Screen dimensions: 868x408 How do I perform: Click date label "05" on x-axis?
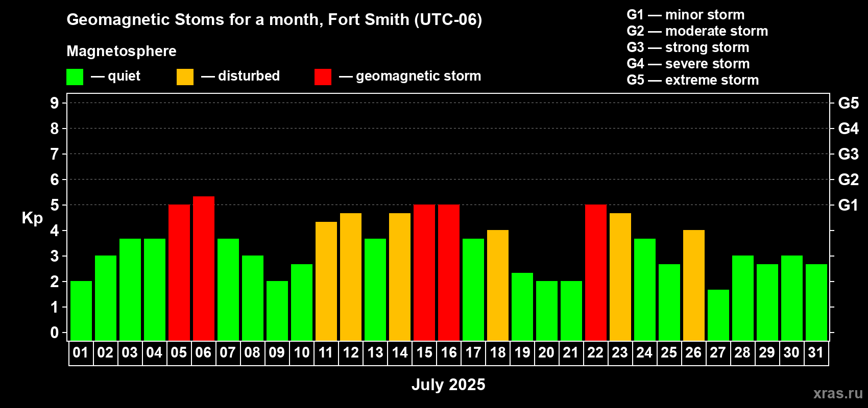tap(179, 352)
